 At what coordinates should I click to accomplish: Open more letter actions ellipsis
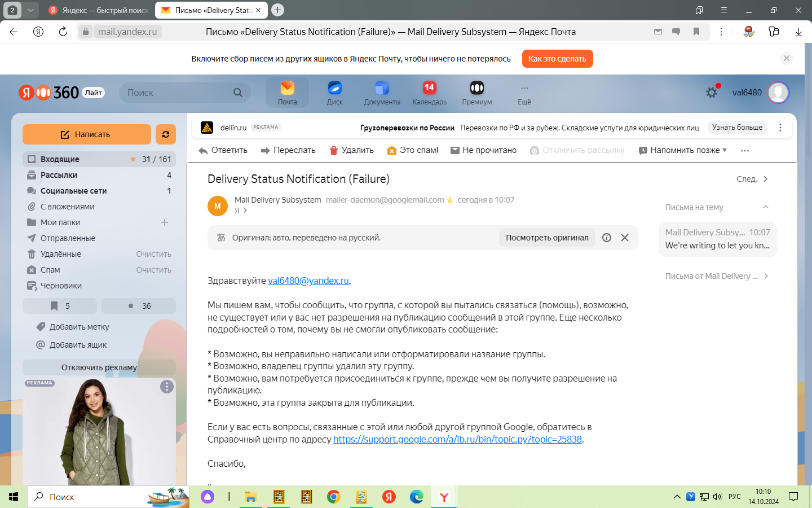[744, 151]
